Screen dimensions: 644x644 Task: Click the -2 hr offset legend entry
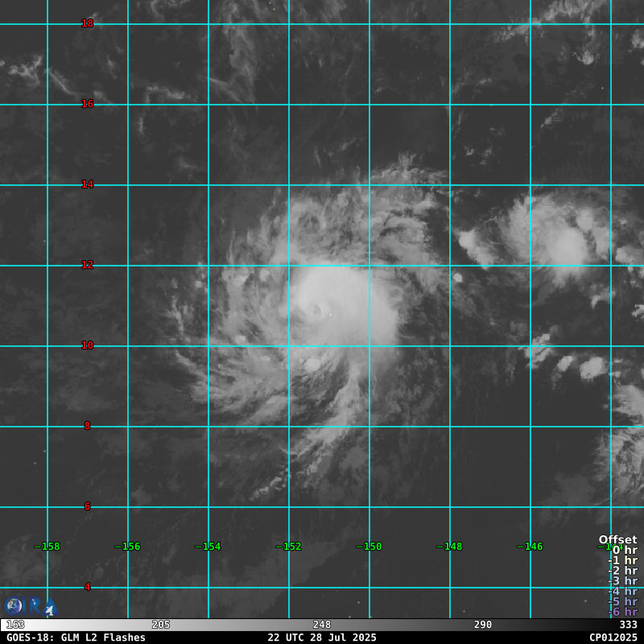622,571
